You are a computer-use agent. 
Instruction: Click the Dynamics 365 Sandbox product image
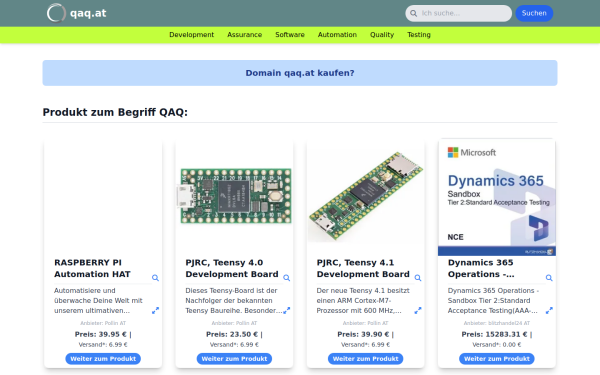coord(497,197)
